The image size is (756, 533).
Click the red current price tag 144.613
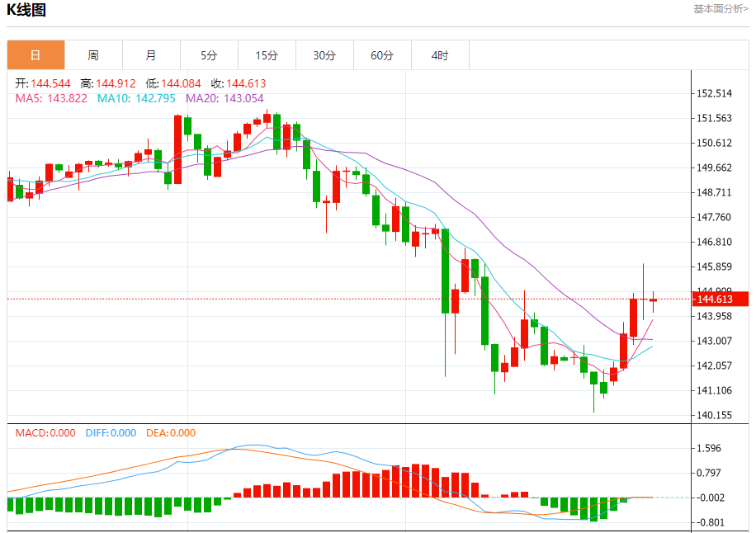click(721, 300)
